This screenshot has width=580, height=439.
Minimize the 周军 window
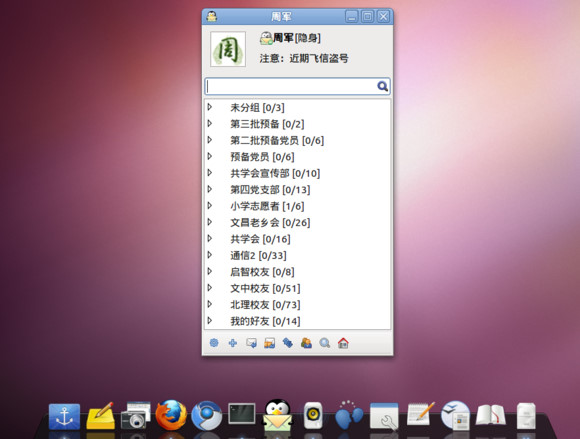click(351, 16)
